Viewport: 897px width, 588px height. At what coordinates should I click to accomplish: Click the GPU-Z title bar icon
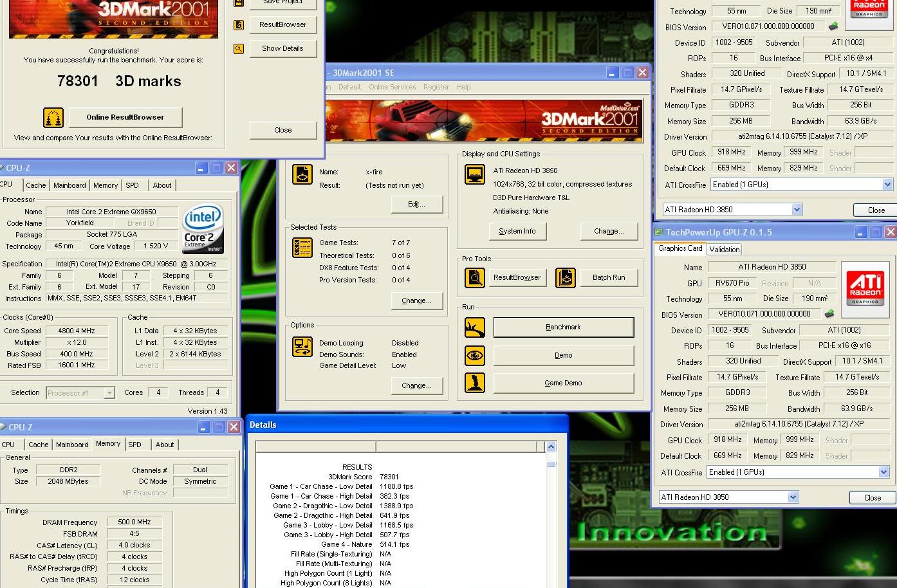pos(658,232)
